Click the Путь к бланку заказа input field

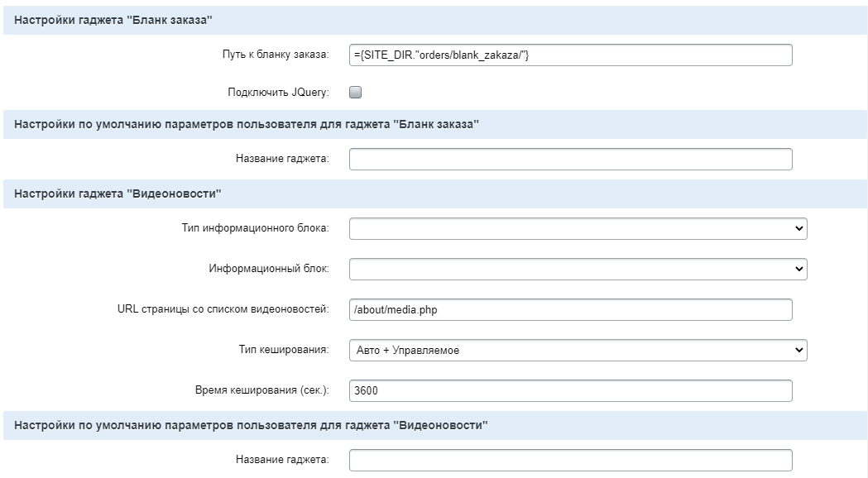click(x=571, y=55)
